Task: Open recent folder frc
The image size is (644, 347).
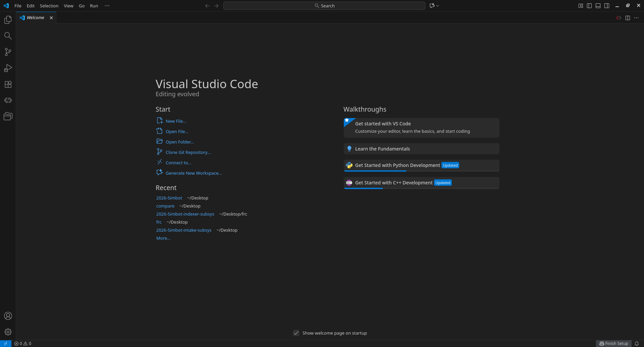Action: (159, 222)
